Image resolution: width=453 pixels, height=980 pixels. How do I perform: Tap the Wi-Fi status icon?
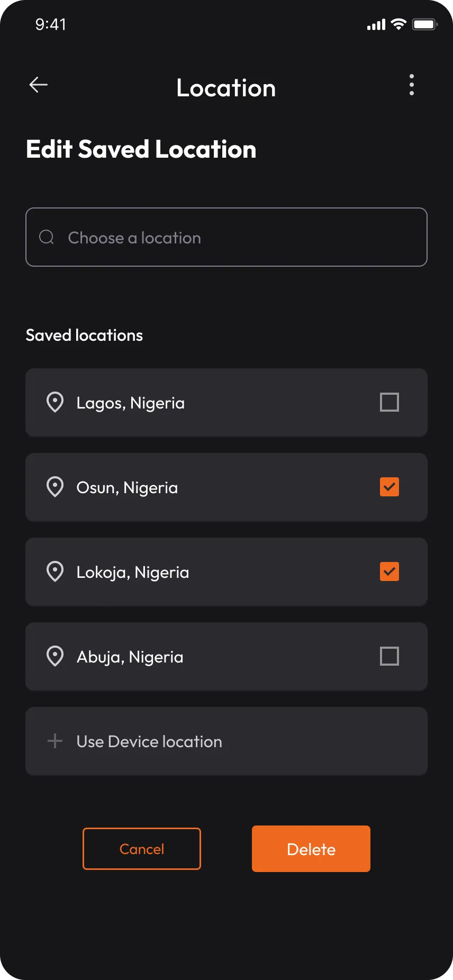coord(398,24)
